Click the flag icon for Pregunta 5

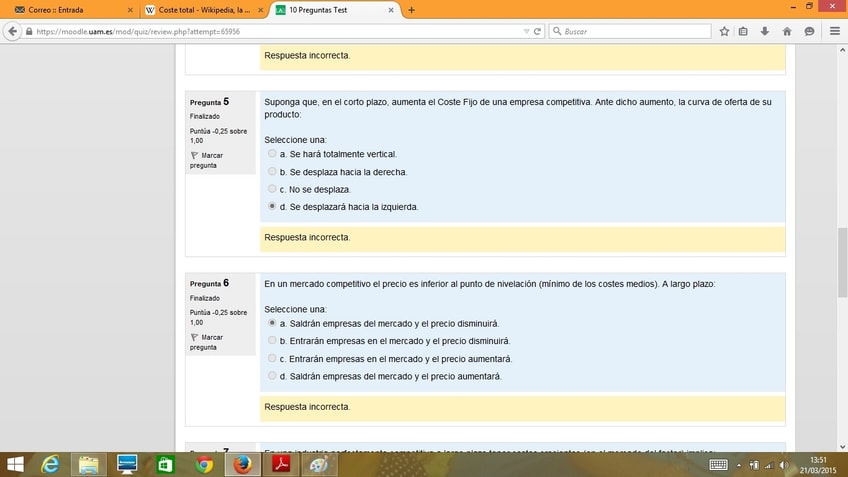click(x=194, y=155)
